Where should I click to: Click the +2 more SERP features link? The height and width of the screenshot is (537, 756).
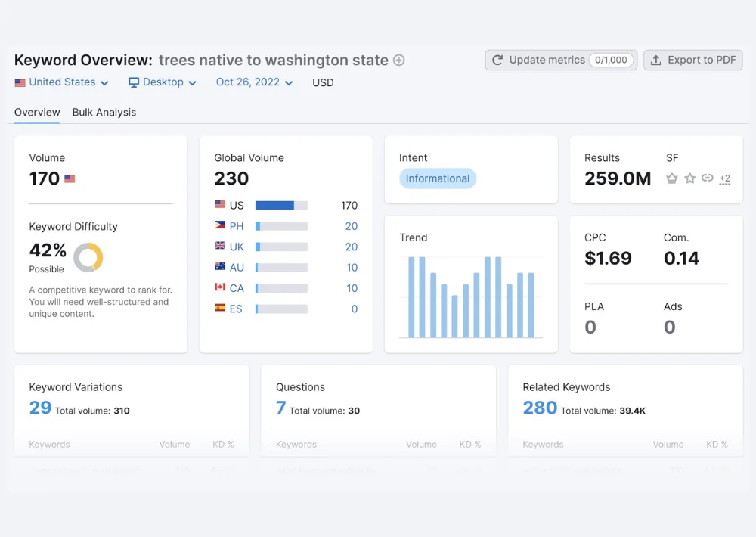coord(724,179)
